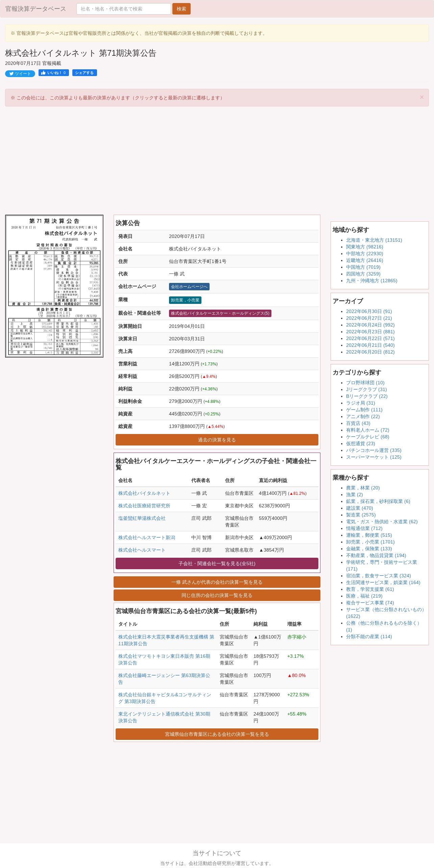Browse industry 教育，学習支援業 (61)
Viewport: 434px width, 868px height.
pos(370,589)
